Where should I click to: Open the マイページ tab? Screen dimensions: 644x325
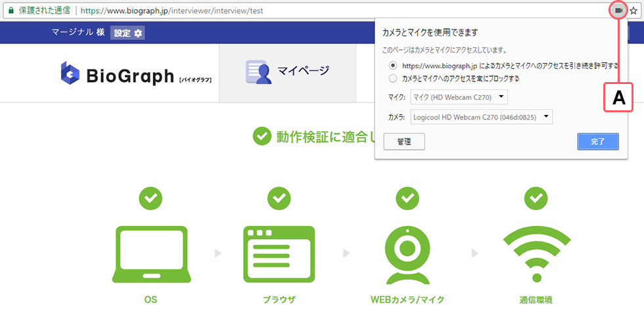[288, 73]
